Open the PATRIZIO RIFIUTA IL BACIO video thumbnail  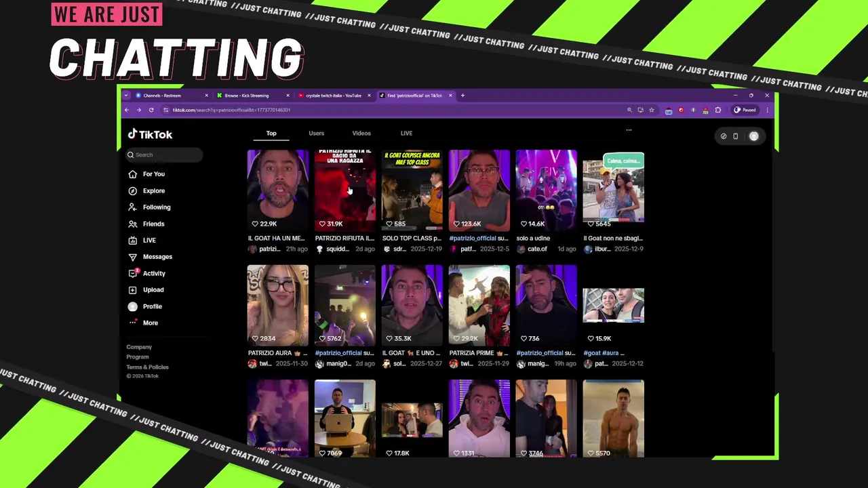pos(345,190)
